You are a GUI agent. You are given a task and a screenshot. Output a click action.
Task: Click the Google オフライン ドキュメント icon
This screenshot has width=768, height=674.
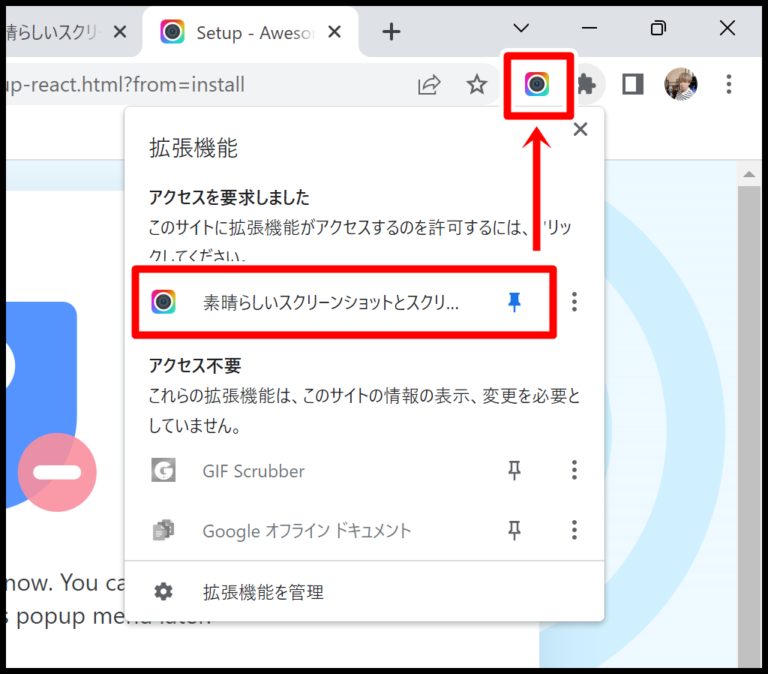coord(163,530)
